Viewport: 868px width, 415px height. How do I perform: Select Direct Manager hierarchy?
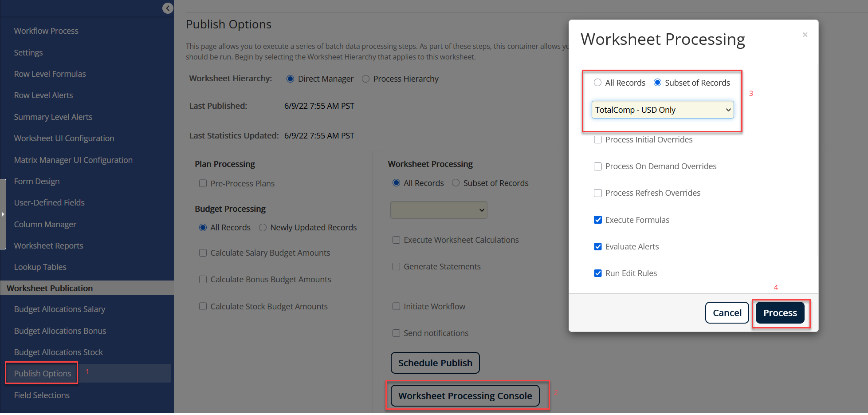click(290, 79)
